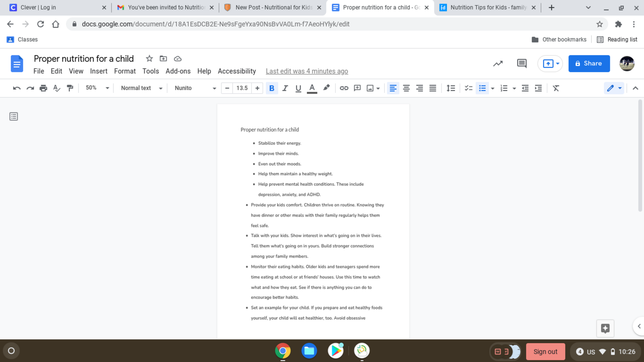Image resolution: width=644 pixels, height=362 pixels.
Task: Toggle bold formatting
Action: [x=272, y=88]
